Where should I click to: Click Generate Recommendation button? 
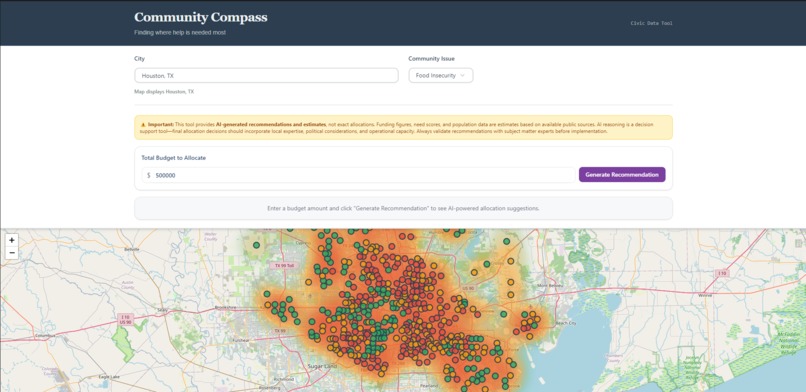click(x=622, y=175)
